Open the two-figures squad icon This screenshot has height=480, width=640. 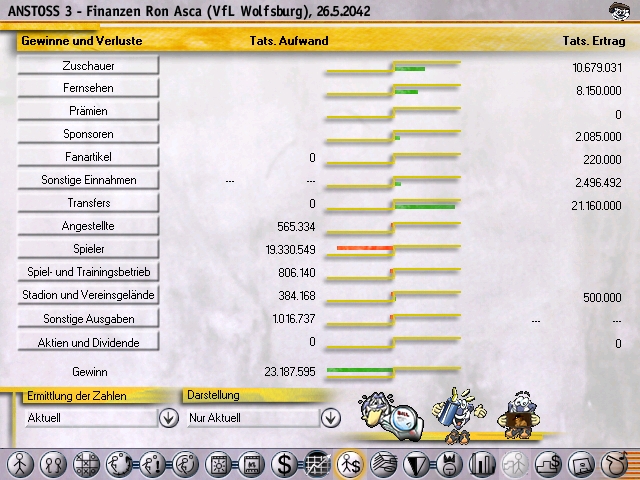click(x=53, y=464)
